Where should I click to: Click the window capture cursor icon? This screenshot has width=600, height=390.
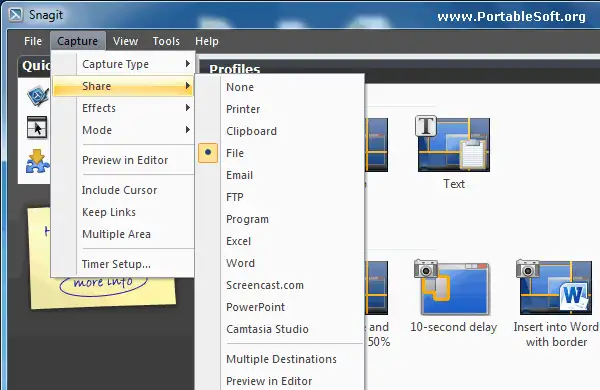[x=37, y=127]
